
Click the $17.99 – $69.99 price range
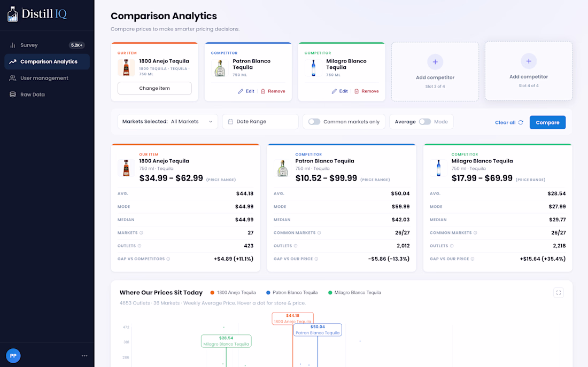tap(482, 178)
